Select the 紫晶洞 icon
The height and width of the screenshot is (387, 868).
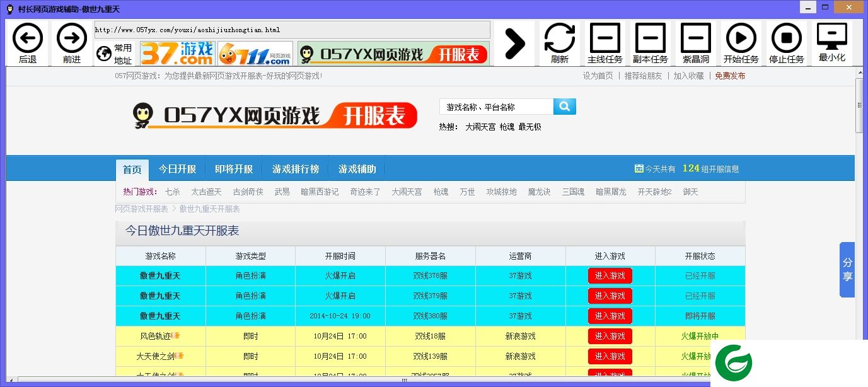click(x=696, y=38)
